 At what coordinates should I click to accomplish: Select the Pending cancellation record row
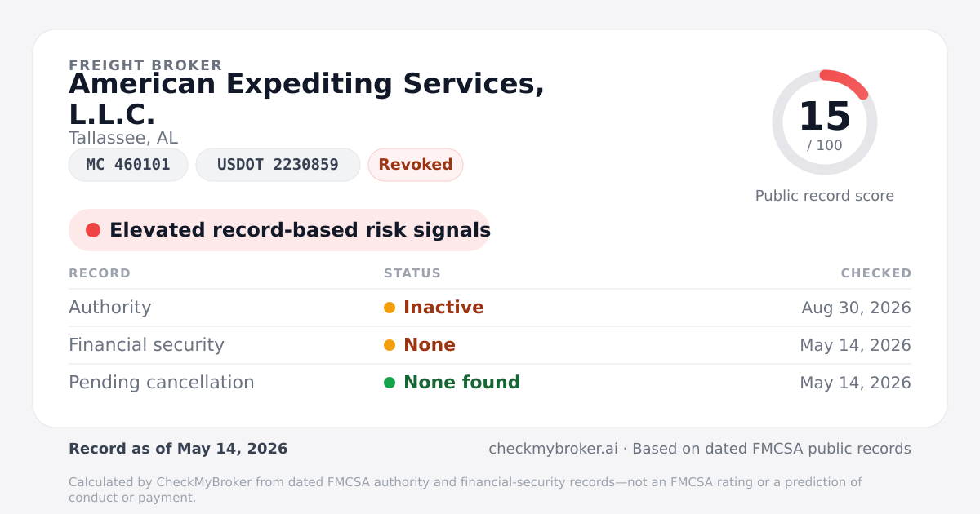pyautogui.click(x=490, y=383)
